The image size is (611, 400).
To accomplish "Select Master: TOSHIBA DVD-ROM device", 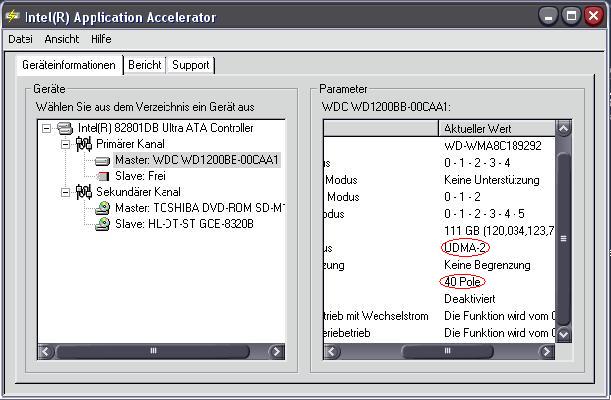I will [x=200, y=208].
